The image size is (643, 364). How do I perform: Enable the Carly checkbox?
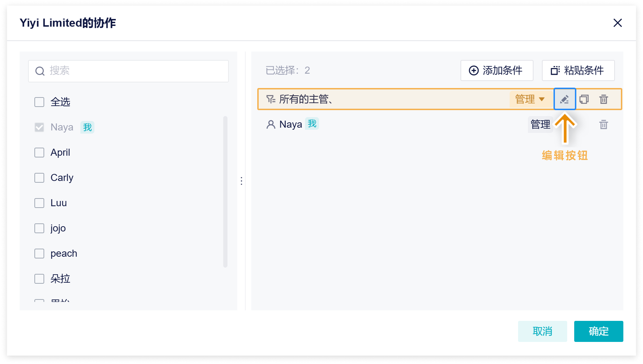click(x=39, y=178)
